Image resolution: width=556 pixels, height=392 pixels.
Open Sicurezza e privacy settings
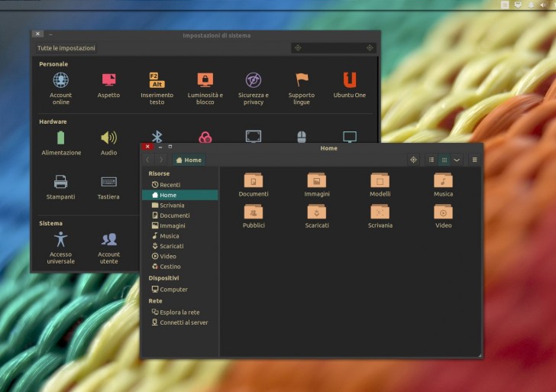pos(254,80)
